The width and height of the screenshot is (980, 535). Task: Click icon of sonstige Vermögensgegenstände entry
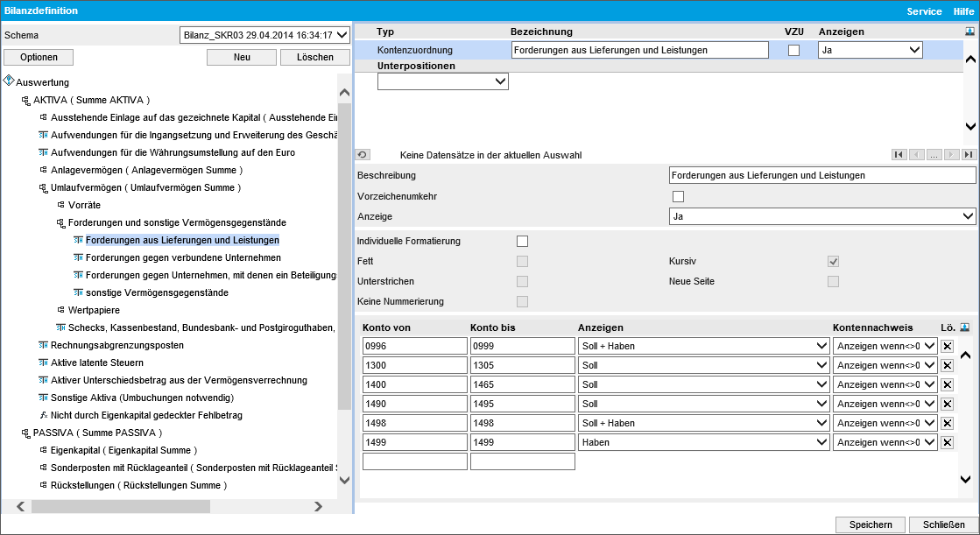point(78,292)
